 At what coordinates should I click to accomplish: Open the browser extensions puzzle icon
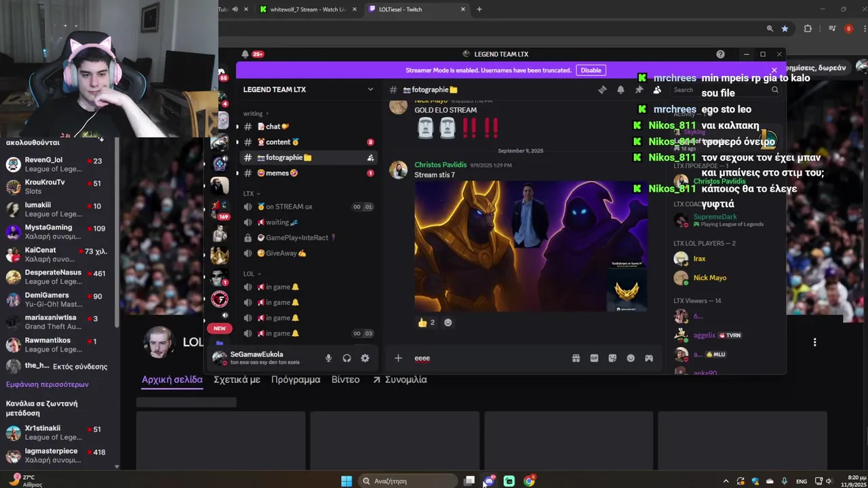coord(808,28)
